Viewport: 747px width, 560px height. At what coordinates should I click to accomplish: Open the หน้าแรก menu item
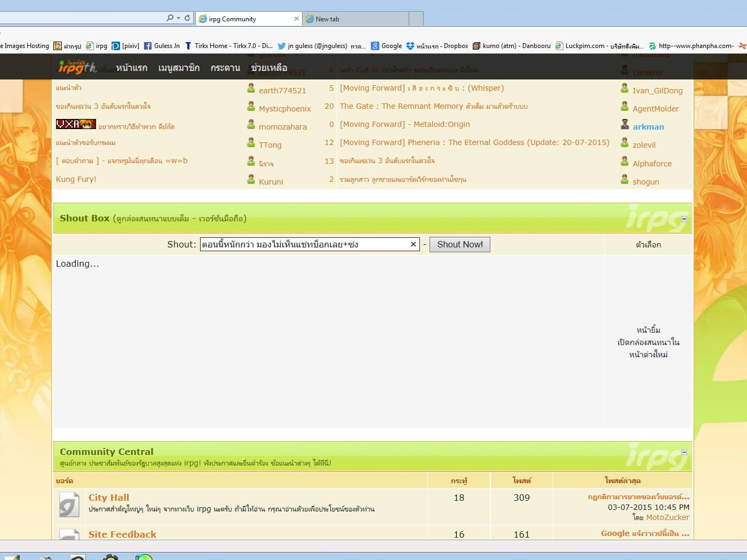(132, 68)
